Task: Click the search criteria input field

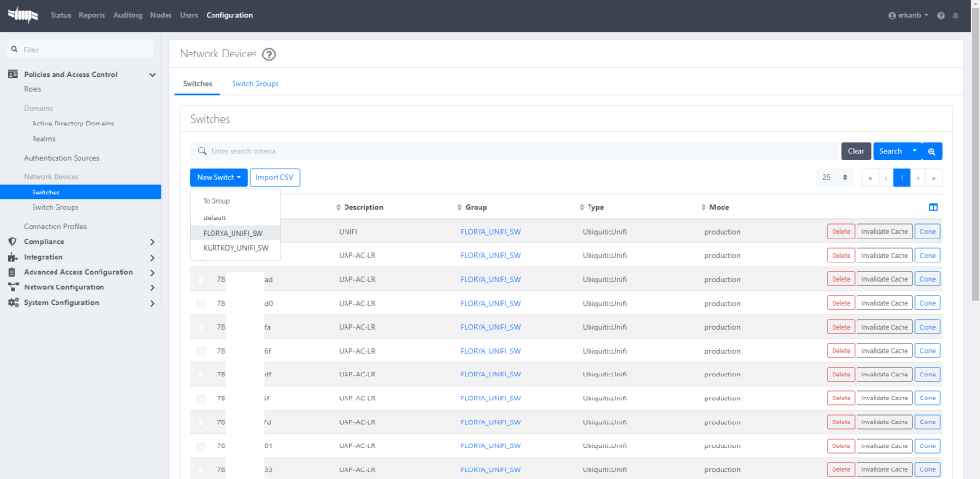Action: point(517,151)
